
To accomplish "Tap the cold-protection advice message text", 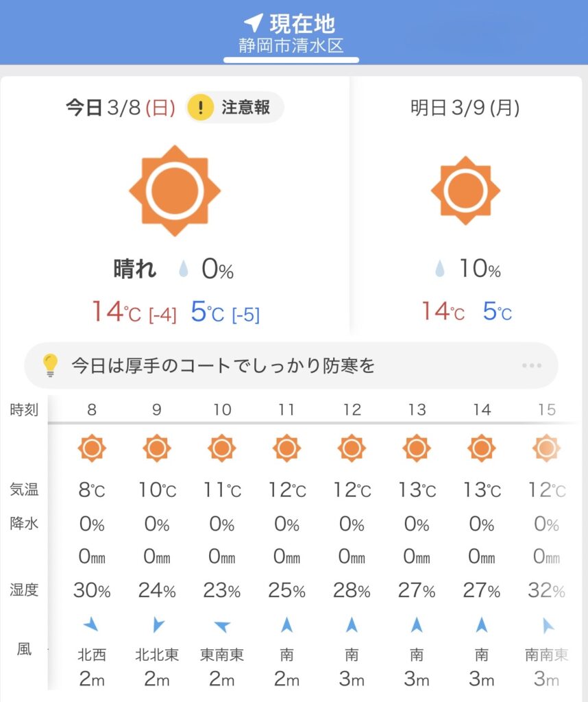I will 223,365.
